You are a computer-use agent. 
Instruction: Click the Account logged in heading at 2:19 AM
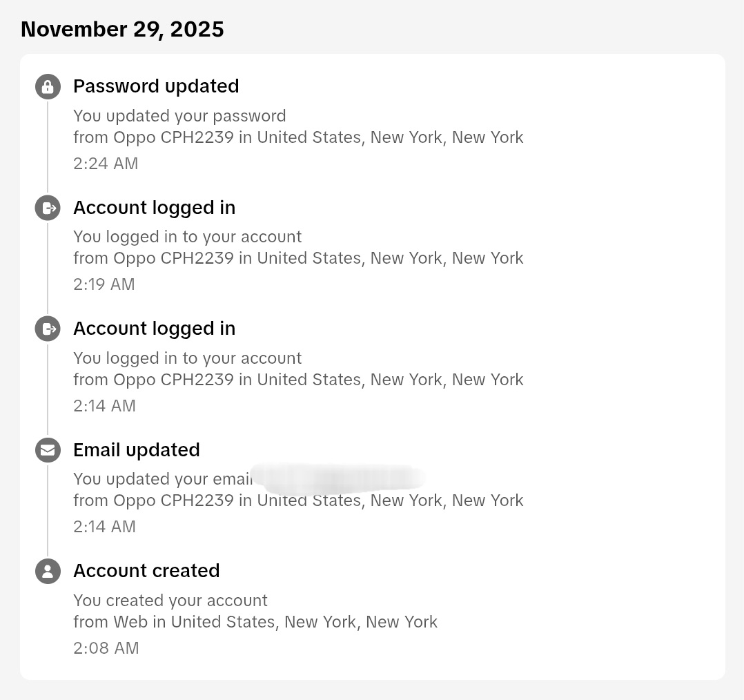(154, 208)
